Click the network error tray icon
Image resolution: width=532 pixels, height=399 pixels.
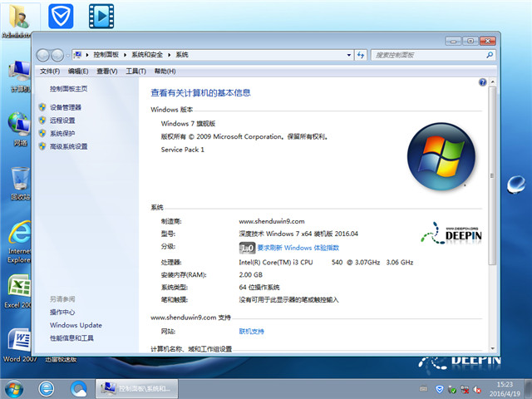point(465,390)
